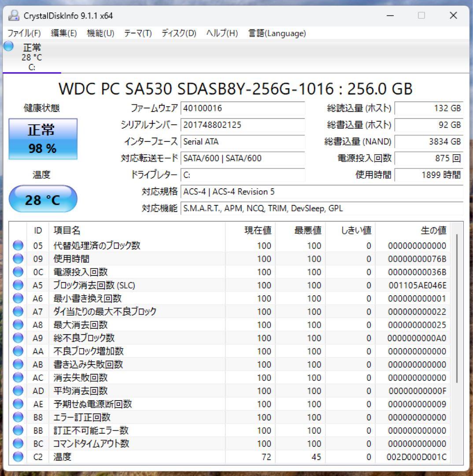Select the C: drive tab at the top

point(31,56)
